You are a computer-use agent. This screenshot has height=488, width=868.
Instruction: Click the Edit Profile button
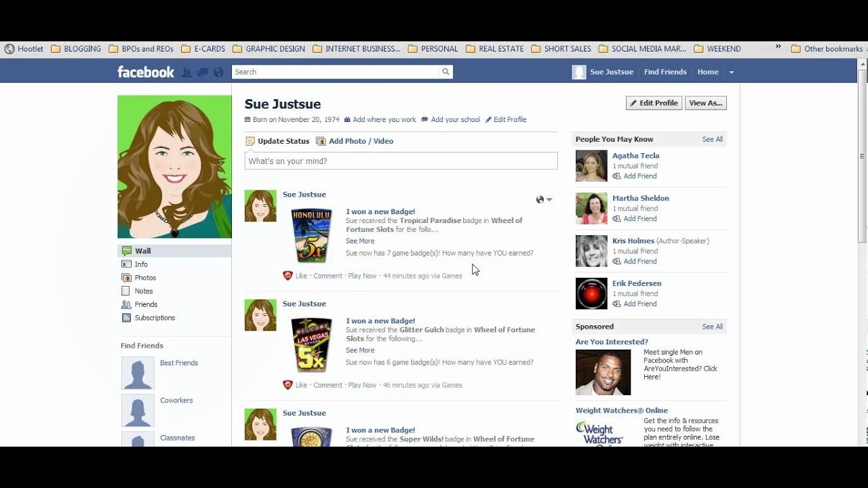point(654,103)
